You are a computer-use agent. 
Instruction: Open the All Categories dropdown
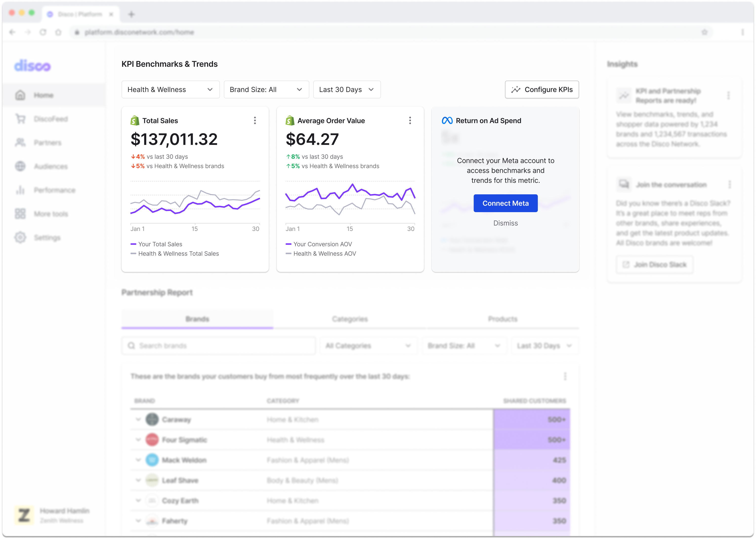coord(368,346)
